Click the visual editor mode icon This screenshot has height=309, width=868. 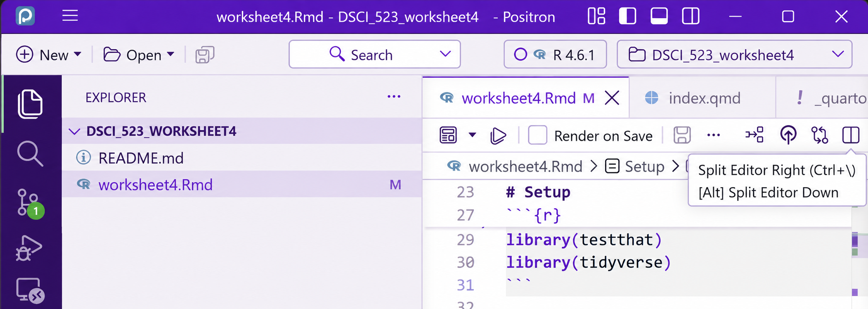[448, 135]
